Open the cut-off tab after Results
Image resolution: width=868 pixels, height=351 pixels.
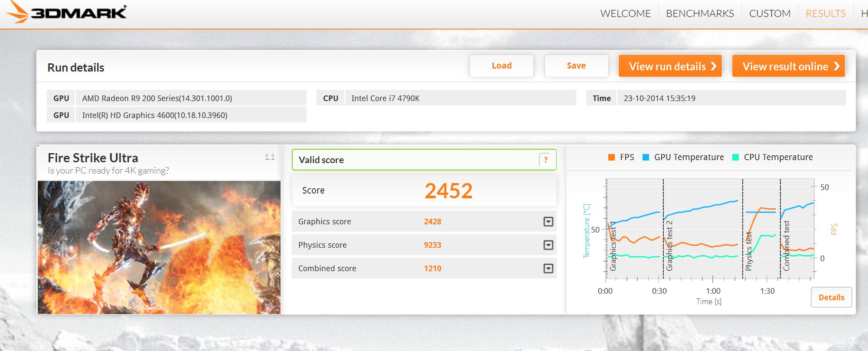[864, 13]
